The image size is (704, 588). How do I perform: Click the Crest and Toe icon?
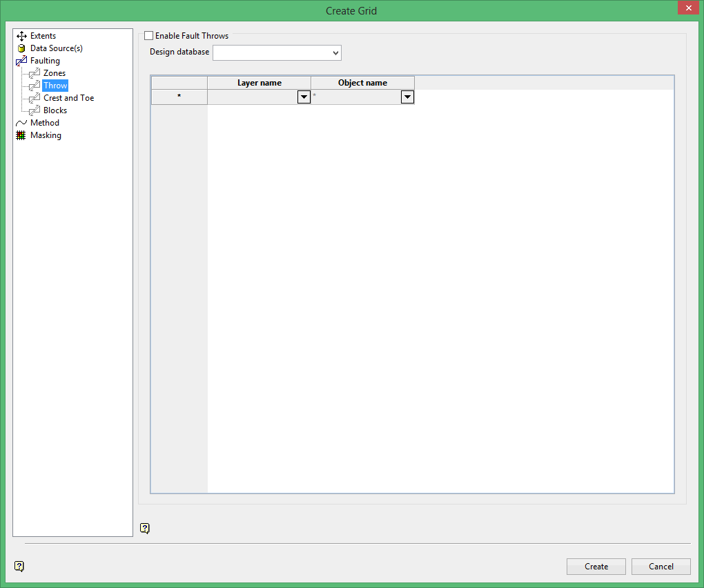[35, 98]
